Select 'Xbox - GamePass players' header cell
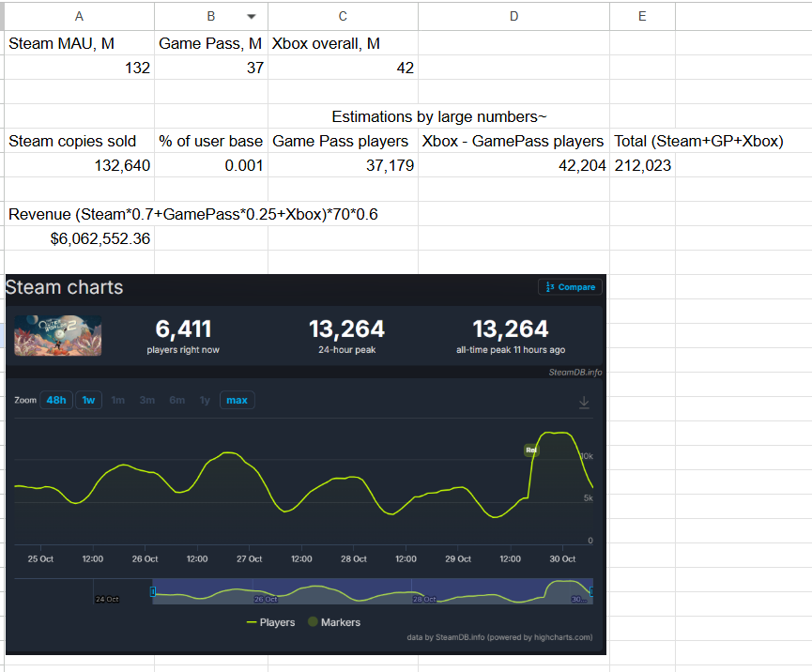This screenshot has width=812, height=672. tap(513, 141)
